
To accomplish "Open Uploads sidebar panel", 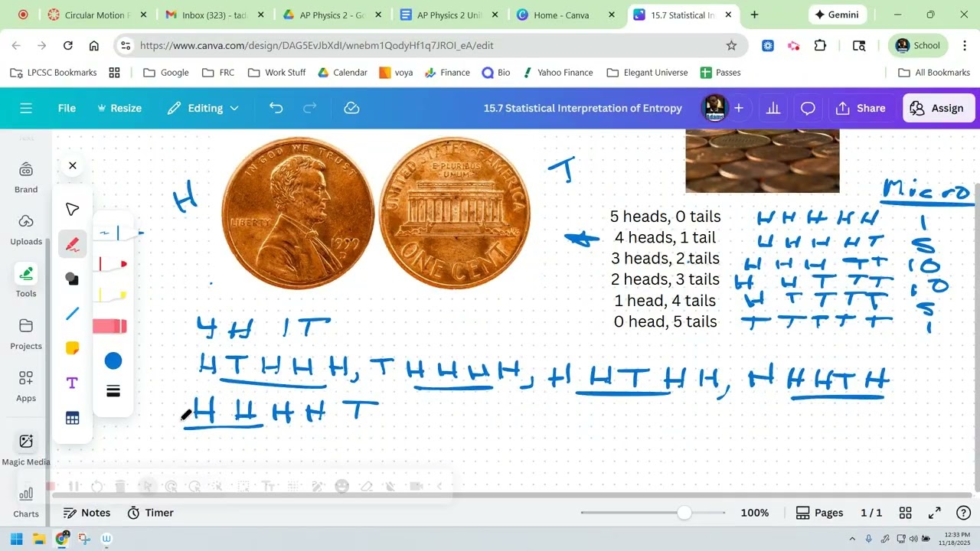I will coord(26,230).
